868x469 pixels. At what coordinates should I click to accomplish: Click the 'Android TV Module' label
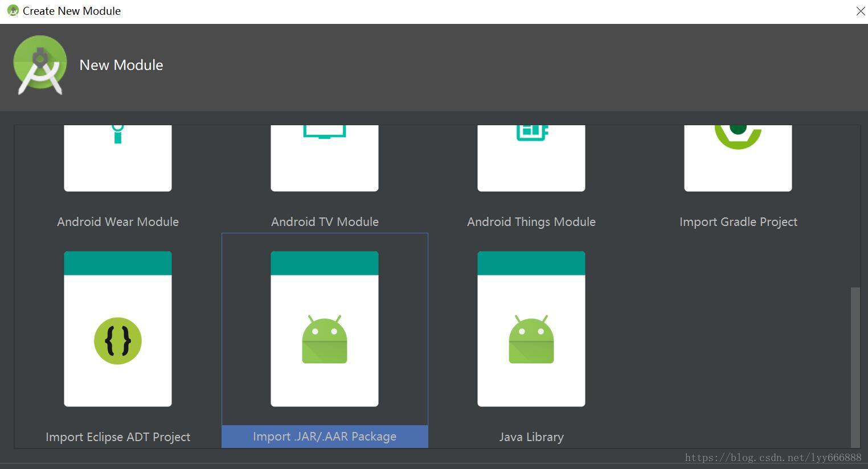325,222
